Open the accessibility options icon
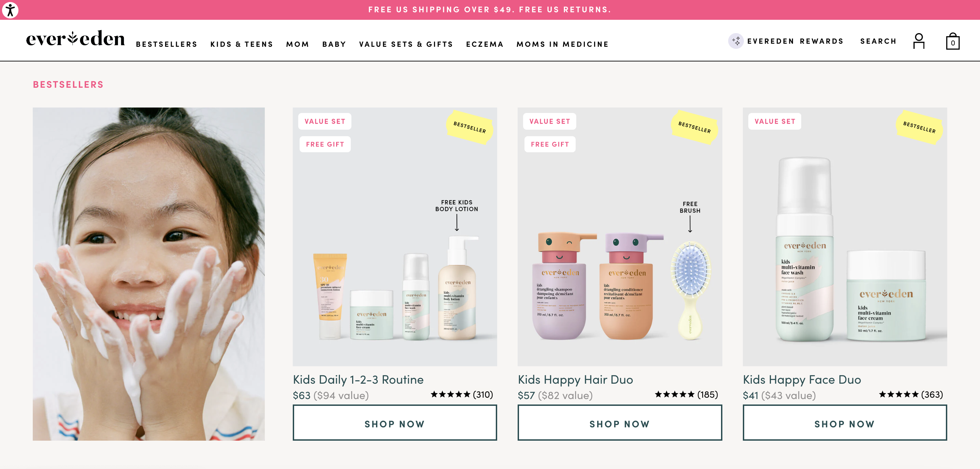This screenshot has height=469, width=980. coord(10,10)
